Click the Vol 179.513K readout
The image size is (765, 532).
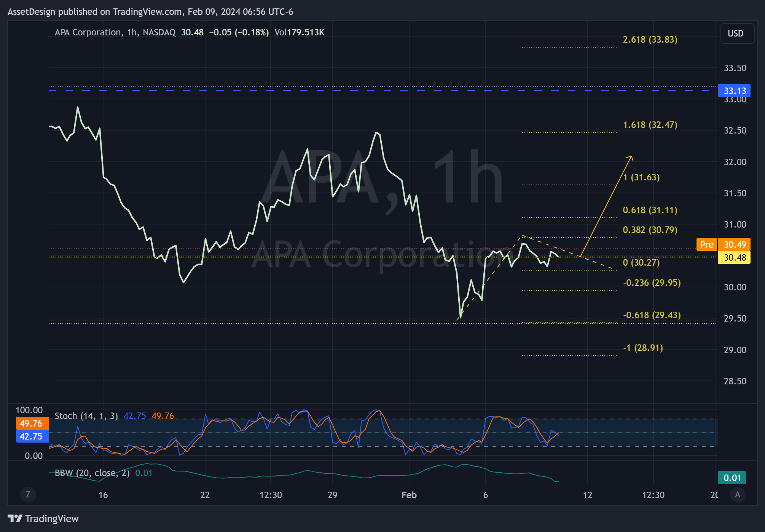pyautogui.click(x=300, y=32)
